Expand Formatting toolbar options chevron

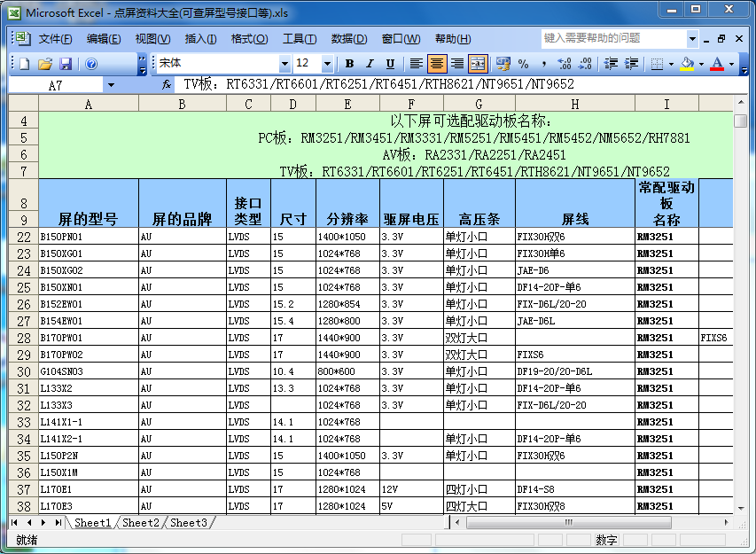pyautogui.click(x=744, y=64)
